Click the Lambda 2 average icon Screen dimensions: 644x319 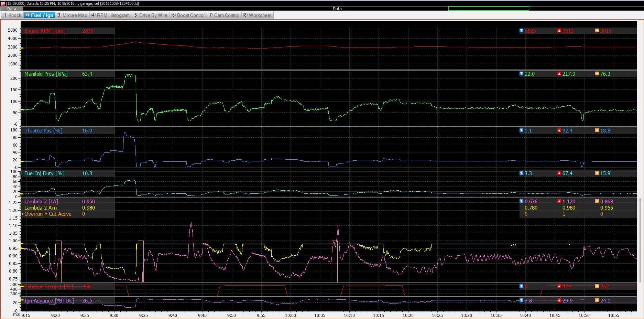click(x=597, y=201)
